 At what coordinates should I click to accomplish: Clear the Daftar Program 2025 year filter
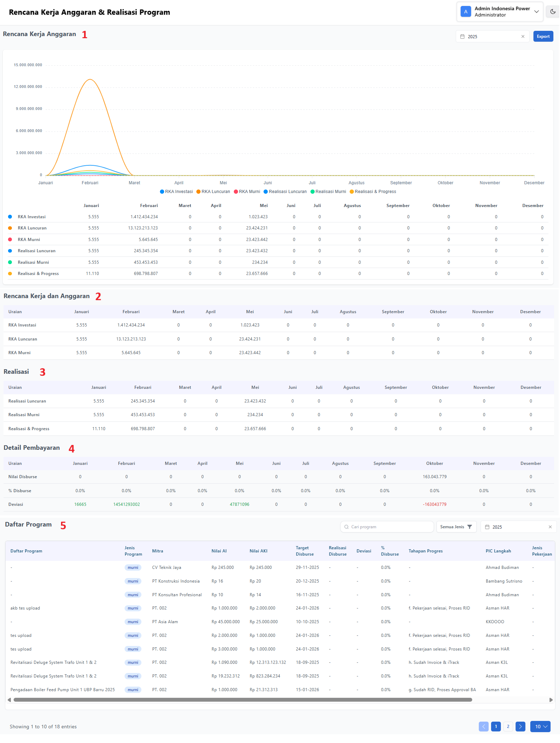coord(550,527)
